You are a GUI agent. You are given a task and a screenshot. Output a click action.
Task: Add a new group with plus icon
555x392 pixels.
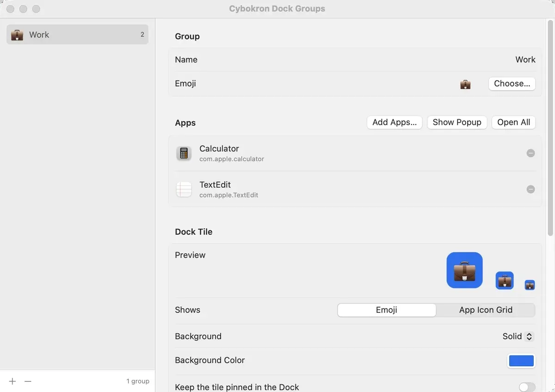(12, 381)
